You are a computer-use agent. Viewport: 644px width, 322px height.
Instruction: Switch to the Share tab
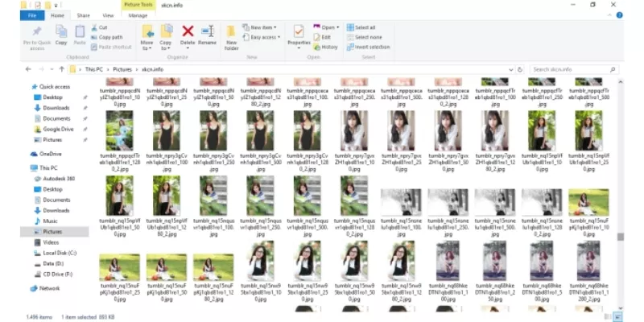pos(83,15)
